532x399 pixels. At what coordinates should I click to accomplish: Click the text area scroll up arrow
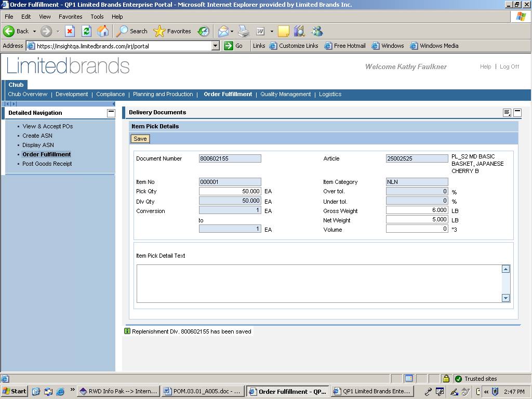(506, 269)
